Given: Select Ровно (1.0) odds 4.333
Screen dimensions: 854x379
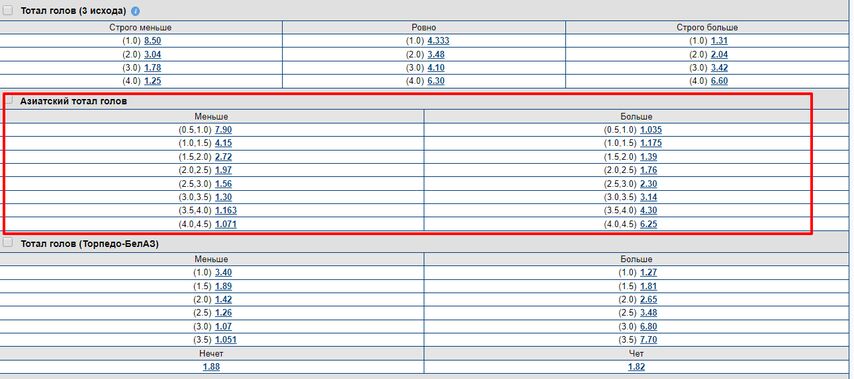Looking at the screenshot, I should (x=438, y=41).
